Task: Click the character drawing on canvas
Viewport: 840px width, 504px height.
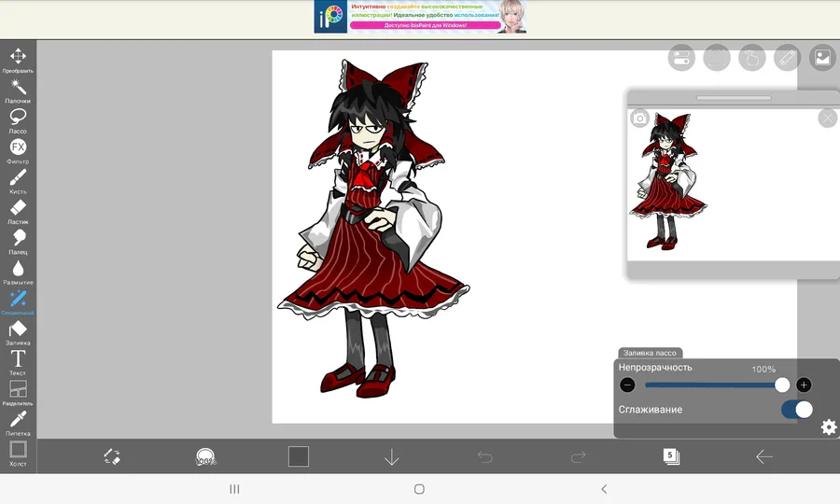Action: (x=373, y=228)
